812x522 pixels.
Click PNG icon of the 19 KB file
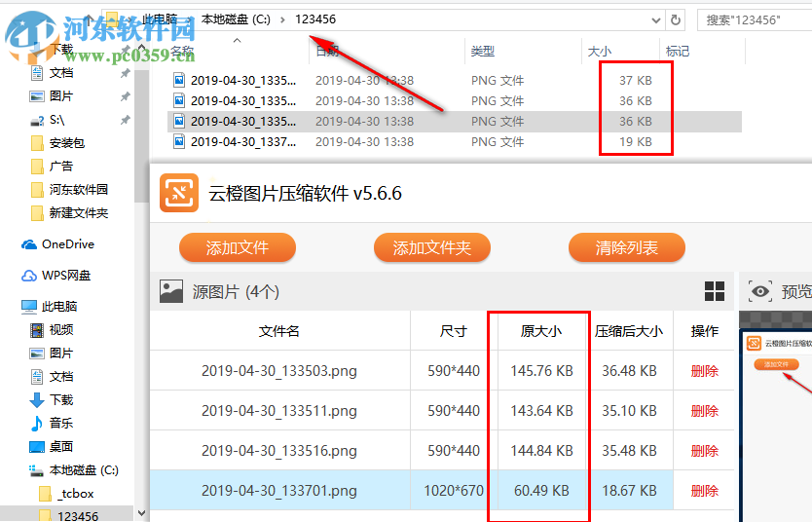point(179,141)
